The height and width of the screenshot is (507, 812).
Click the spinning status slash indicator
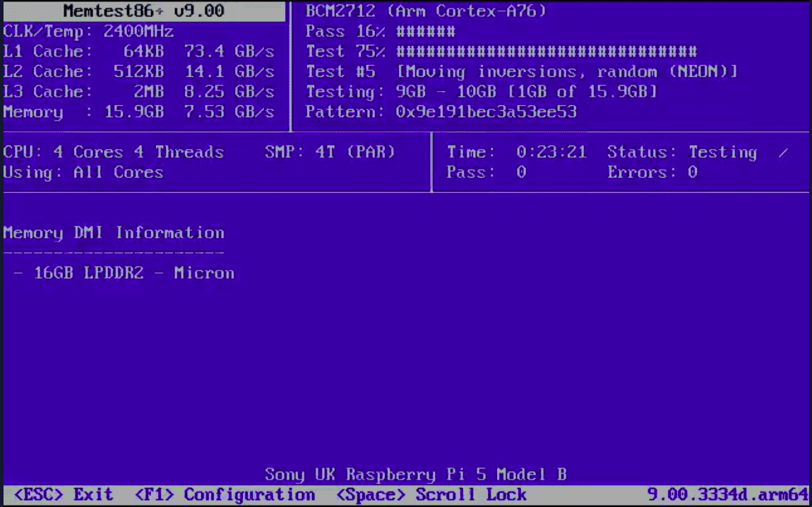coord(783,153)
